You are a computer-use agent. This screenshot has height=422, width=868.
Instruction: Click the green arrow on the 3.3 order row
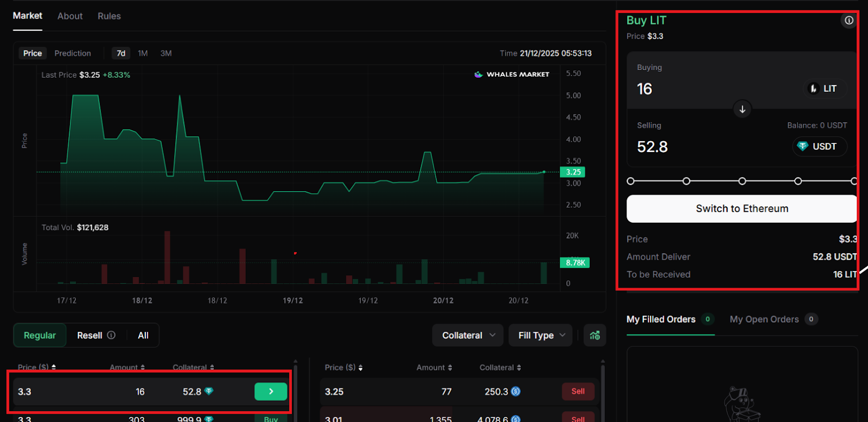pos(271,392)
